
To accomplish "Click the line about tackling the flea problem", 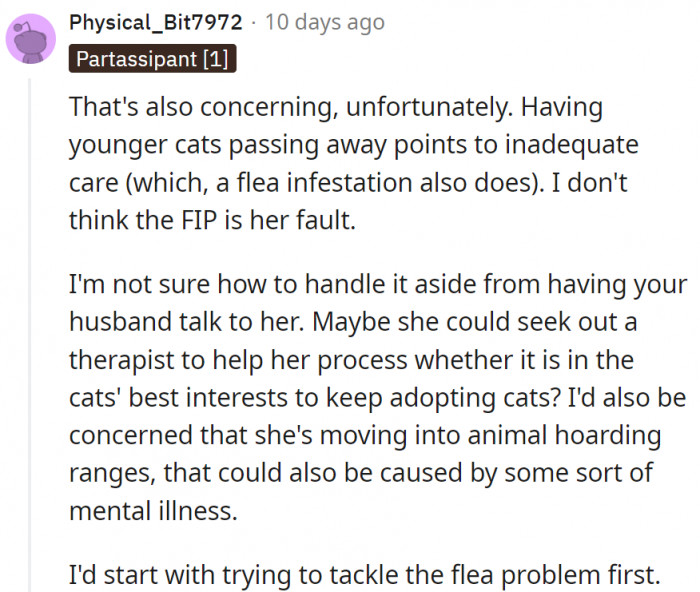I will click(365, 575).
